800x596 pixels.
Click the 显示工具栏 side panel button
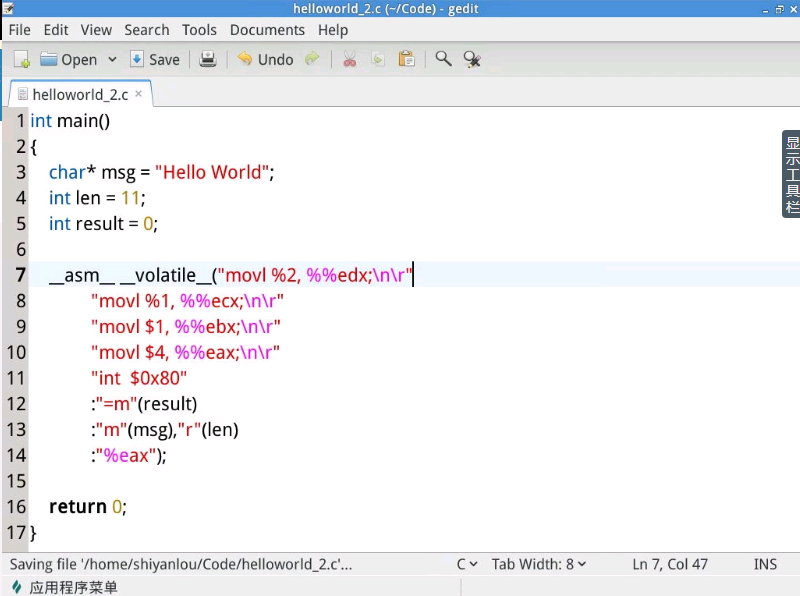(791, 175)
